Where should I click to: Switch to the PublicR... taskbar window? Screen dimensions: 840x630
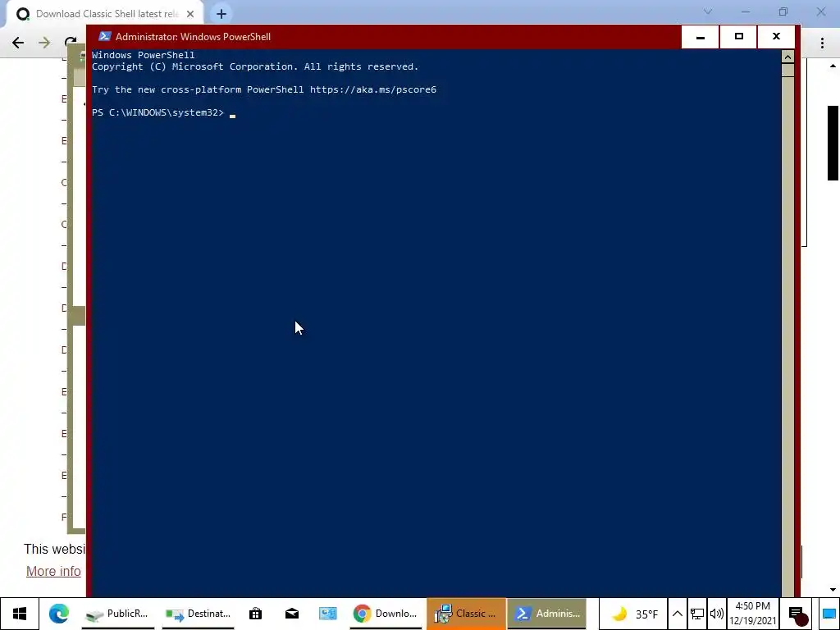117,614
